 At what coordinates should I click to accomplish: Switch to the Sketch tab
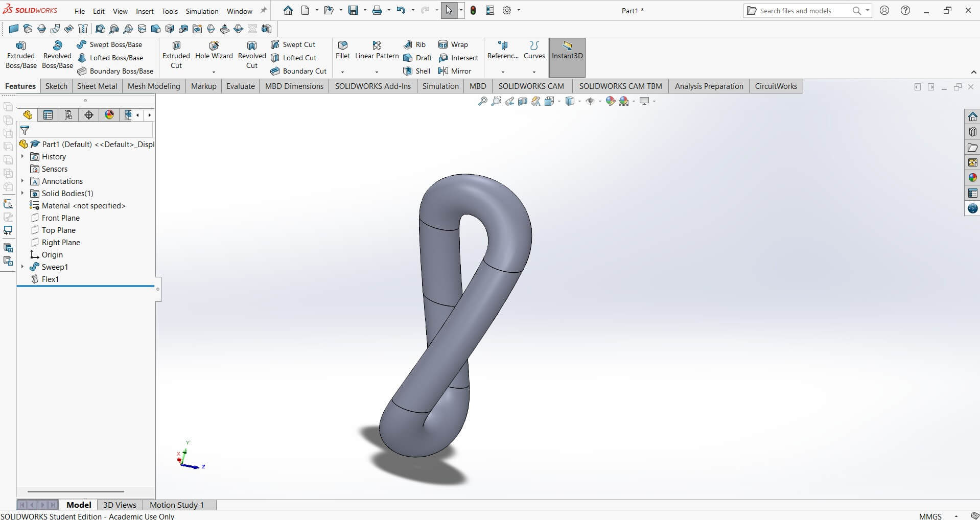56,86
